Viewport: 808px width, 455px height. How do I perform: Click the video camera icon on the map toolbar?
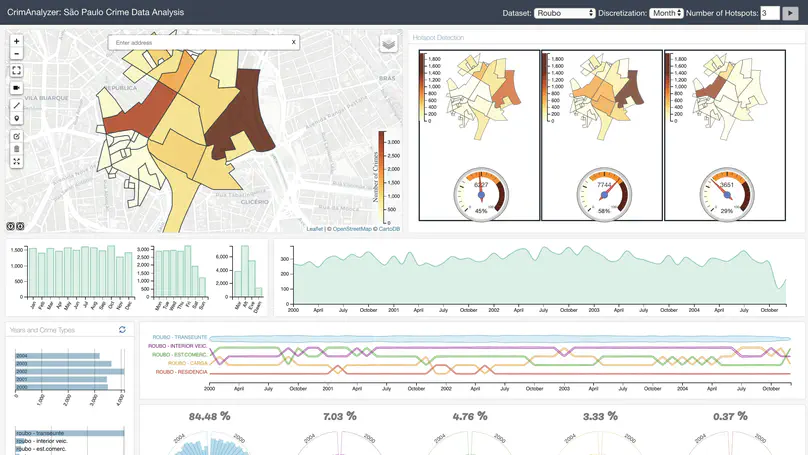16,88
